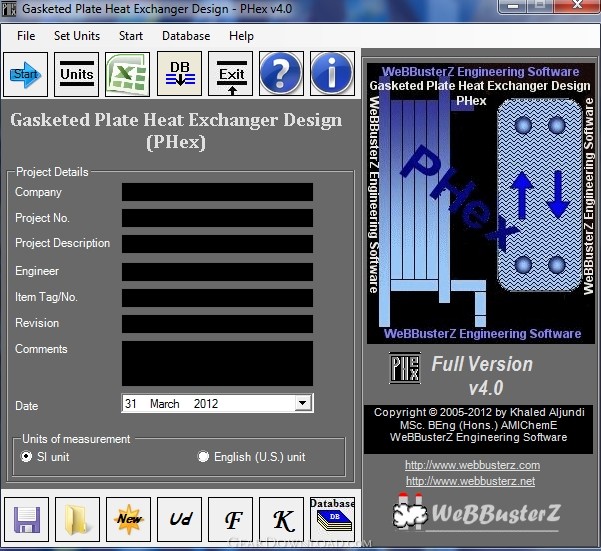Screen dimensions: 601x551
Task: Open the DB download toolbar icon
Action: pyautogui.click(x=179, y=74)
